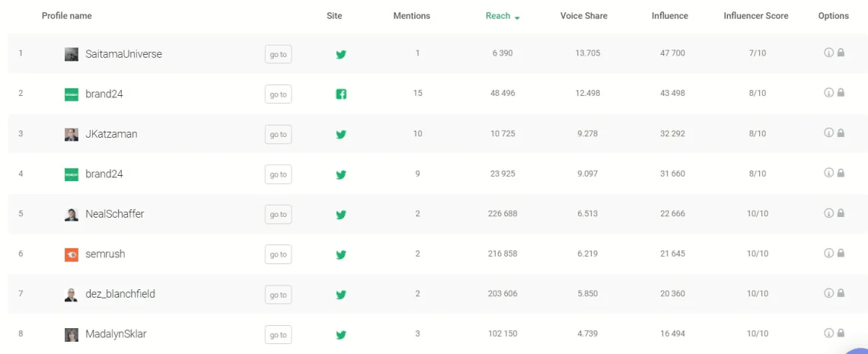Viewport: 868px width, 354px height.
Task: Click influence value 16 494
Action: point(672,333)
